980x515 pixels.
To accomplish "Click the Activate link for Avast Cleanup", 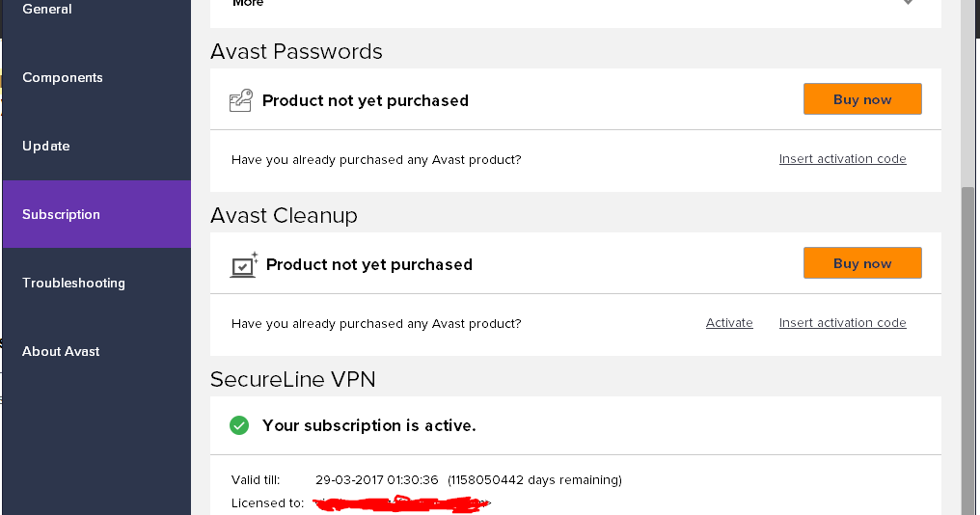I will tap(729, 323).
